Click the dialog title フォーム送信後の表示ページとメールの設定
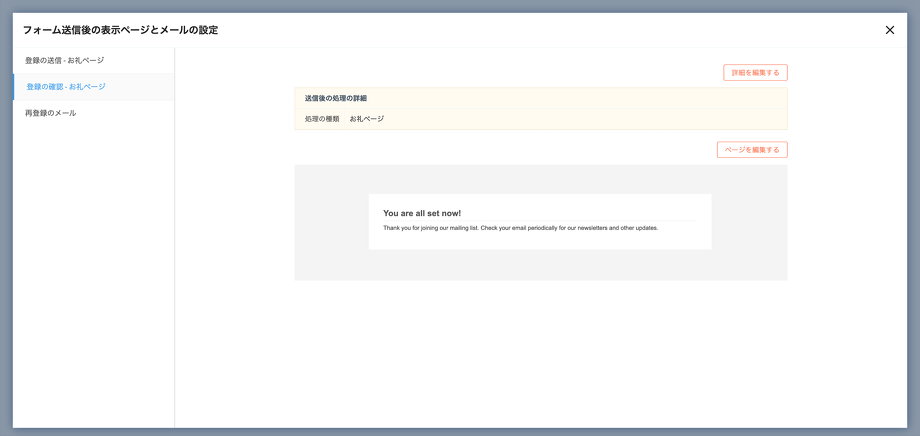This screenshot has height=436, width=920. click(120, 30)
